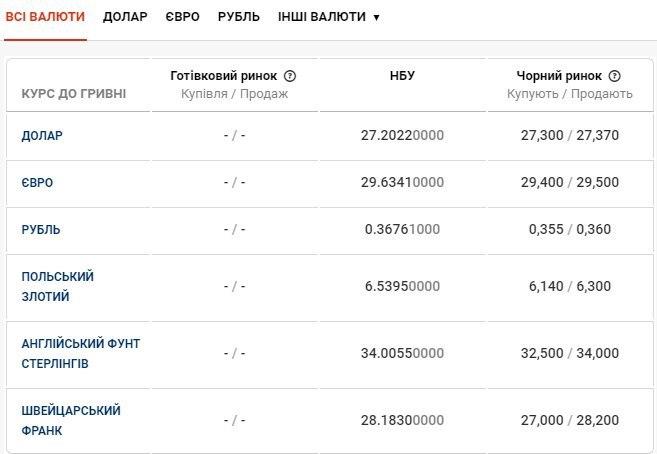Viewport: 657px width, 454px height.
Task: Select the ЄВРО tab
Action: 183,17
